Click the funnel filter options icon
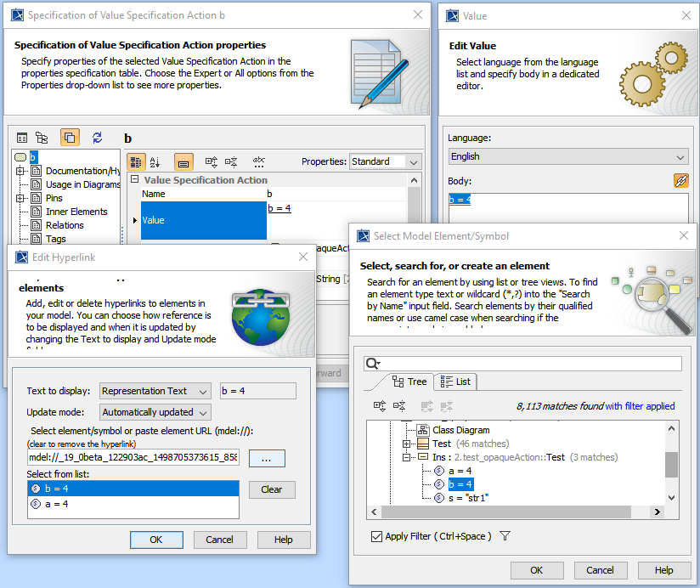This screenshot has height=588, width=700. click(x=505, y=536)
